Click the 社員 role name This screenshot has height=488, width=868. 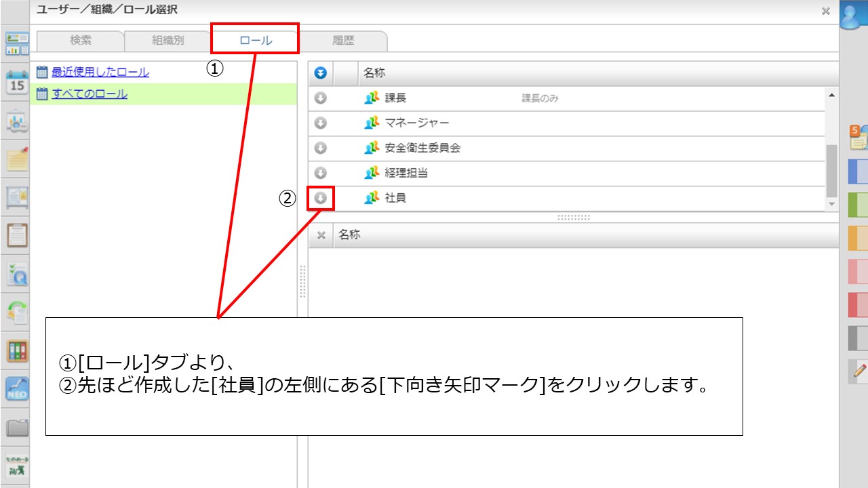point(395,198)
